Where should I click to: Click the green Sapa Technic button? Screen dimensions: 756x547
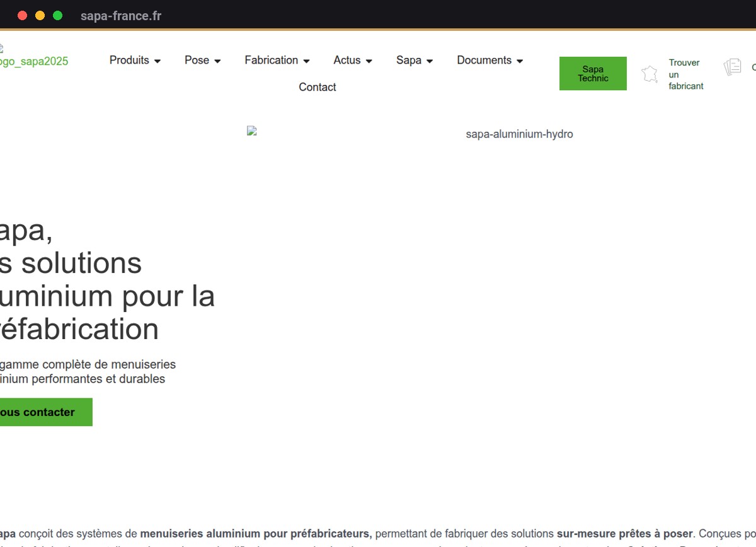[x=593, y=74]
